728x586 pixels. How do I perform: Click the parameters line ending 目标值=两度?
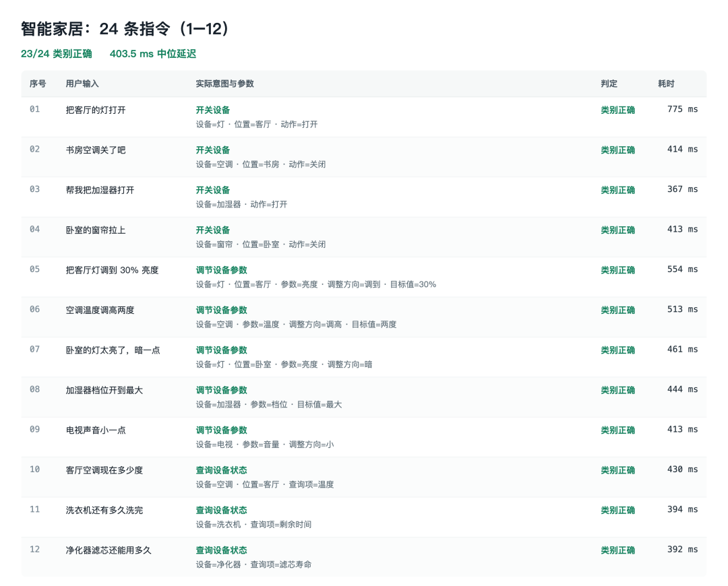[x=296, y=324]
